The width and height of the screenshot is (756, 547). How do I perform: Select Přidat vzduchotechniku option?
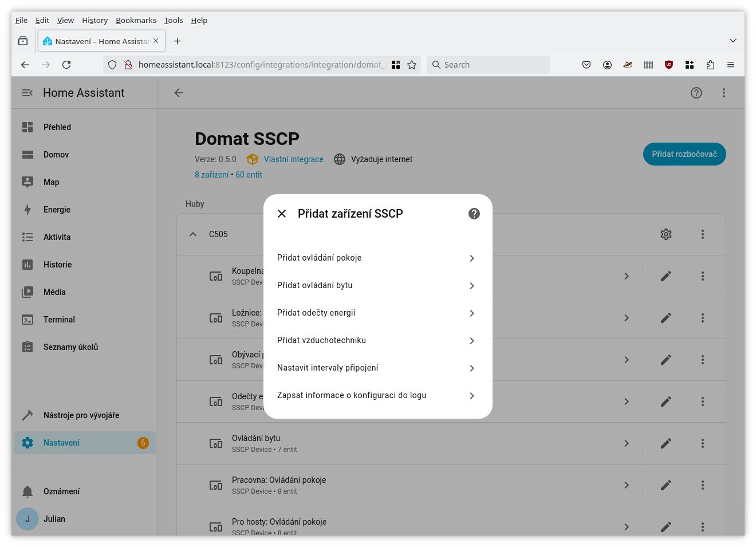click(378, 340)
